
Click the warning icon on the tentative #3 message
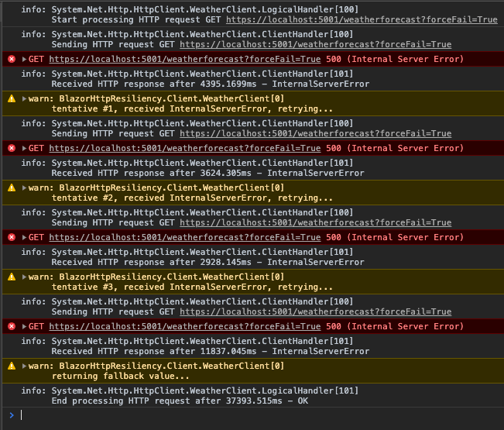pos(11,277)
